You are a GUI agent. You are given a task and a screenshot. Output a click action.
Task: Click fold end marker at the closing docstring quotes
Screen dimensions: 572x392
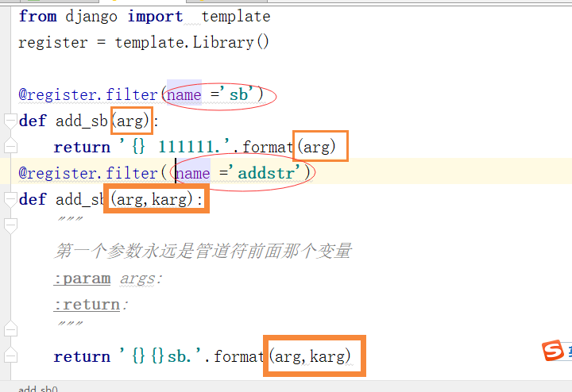click(x=10, y=329)
